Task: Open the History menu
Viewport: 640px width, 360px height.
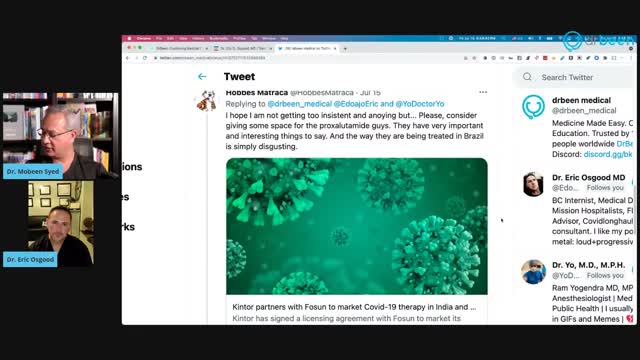Action: pos(198,38)
